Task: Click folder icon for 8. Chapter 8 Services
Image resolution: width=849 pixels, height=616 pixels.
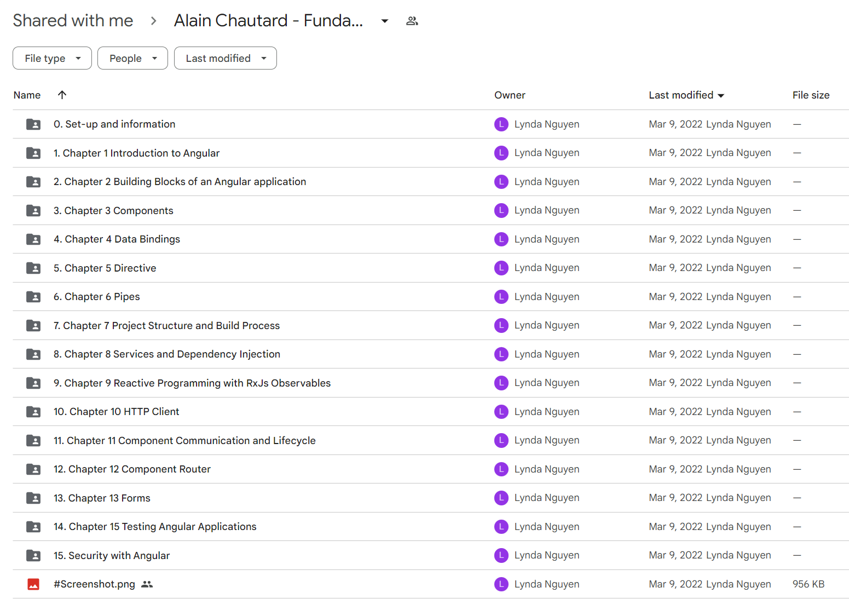Action: pyautogui.click(x=33, y=354)
